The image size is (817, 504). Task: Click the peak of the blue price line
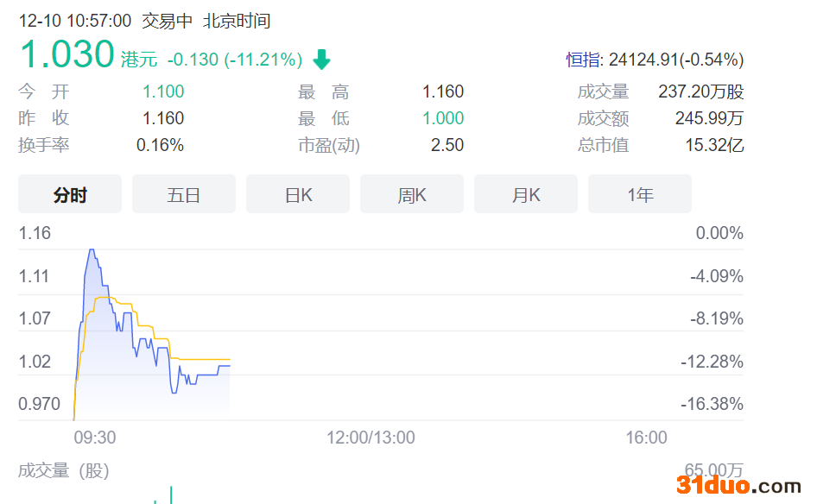click(92, 250)
